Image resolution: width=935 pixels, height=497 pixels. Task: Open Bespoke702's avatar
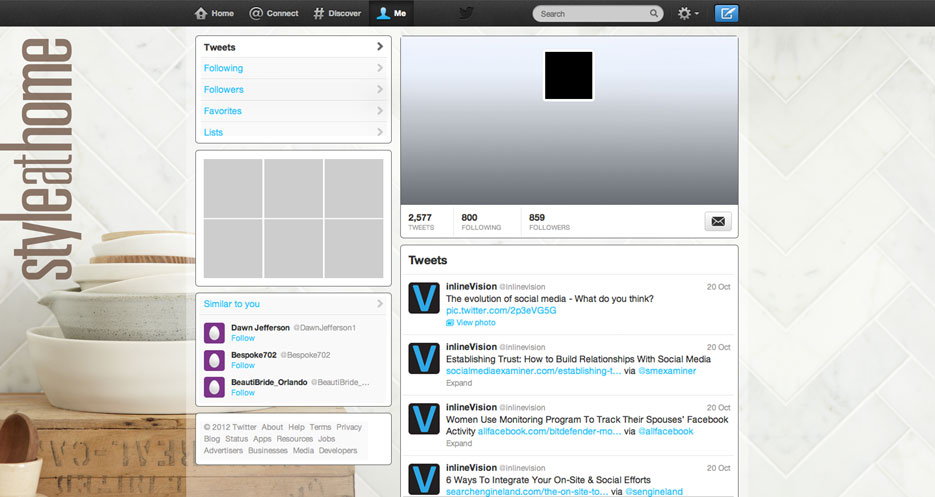pos(214,360)
